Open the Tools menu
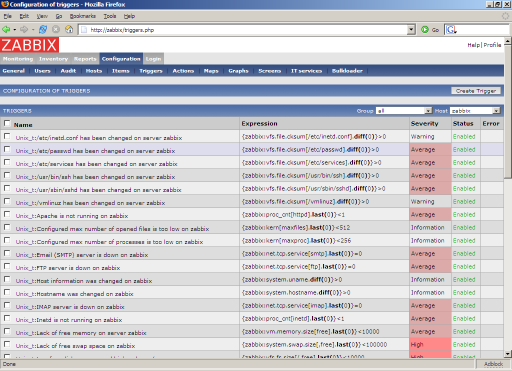Image resolution: width=512 pixels, height=371 pixels. (x=110, y=16)
